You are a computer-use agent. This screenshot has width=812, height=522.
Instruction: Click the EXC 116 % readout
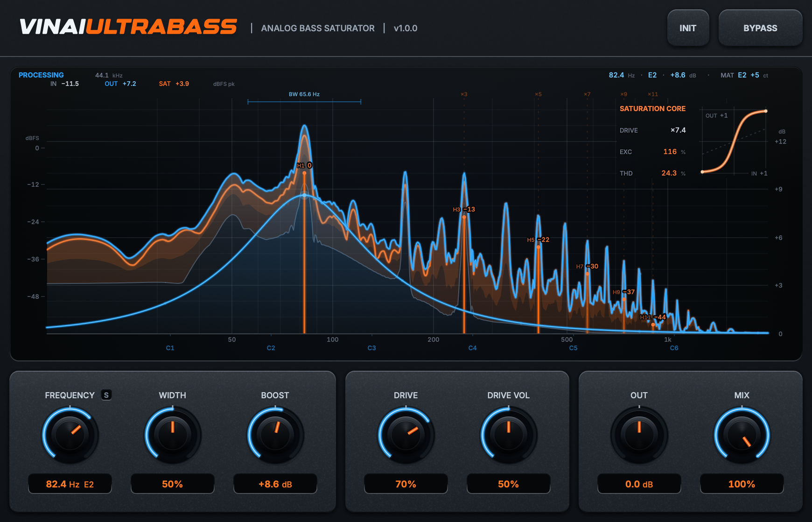click(x=652, y=152)
